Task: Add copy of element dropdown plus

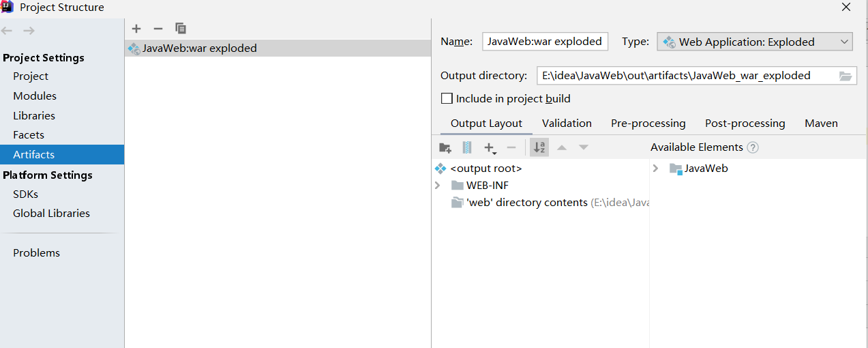Action: [490, 147]
